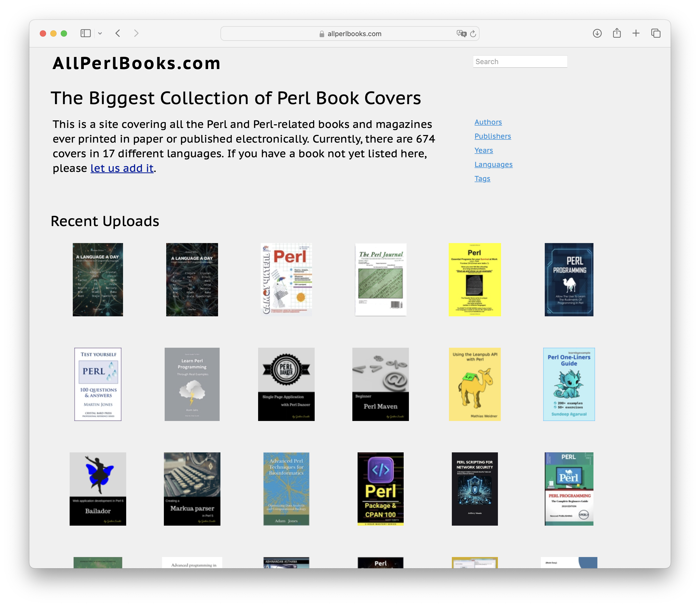Click the Search field

click(x=520, y=62)
